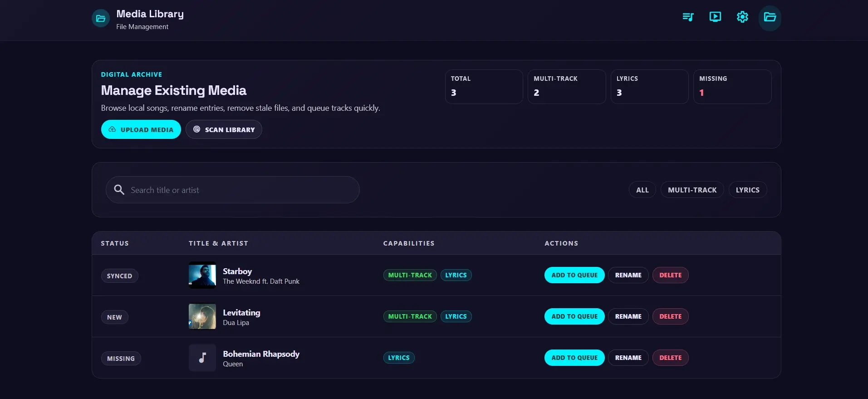Click the Levitating song title
Image resolution: width=868 pixels, height=399 pixels.
241,312
